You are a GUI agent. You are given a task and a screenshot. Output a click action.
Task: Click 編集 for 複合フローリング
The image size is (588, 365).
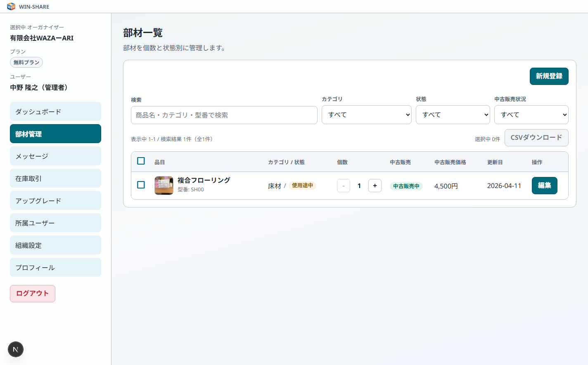545,186
